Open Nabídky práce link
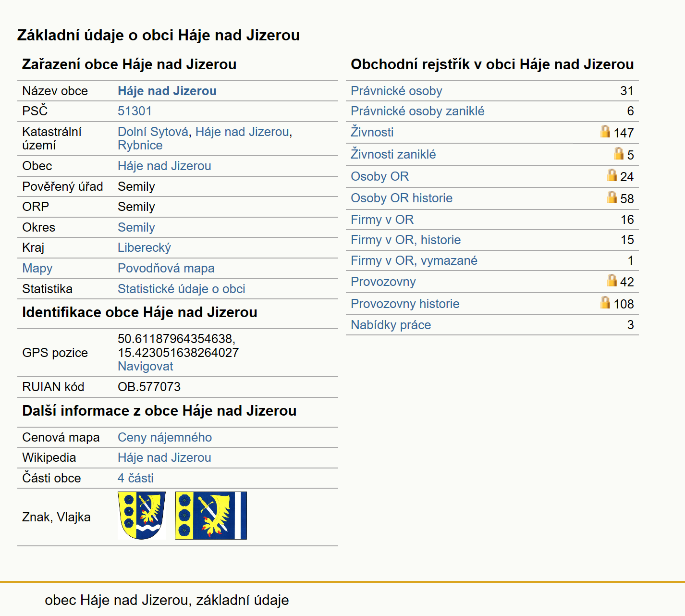Image resolution: width=685 pixels, height=616 pixels. coord(391,325)
